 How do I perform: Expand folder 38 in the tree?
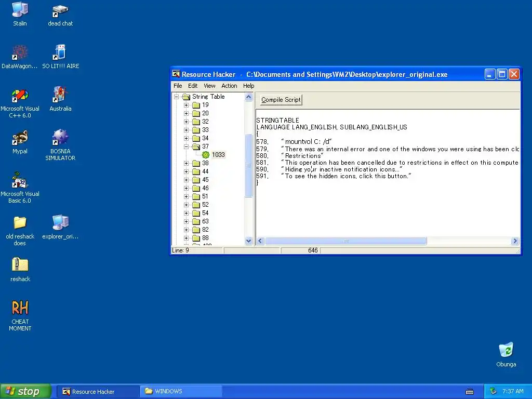(187, 163)
